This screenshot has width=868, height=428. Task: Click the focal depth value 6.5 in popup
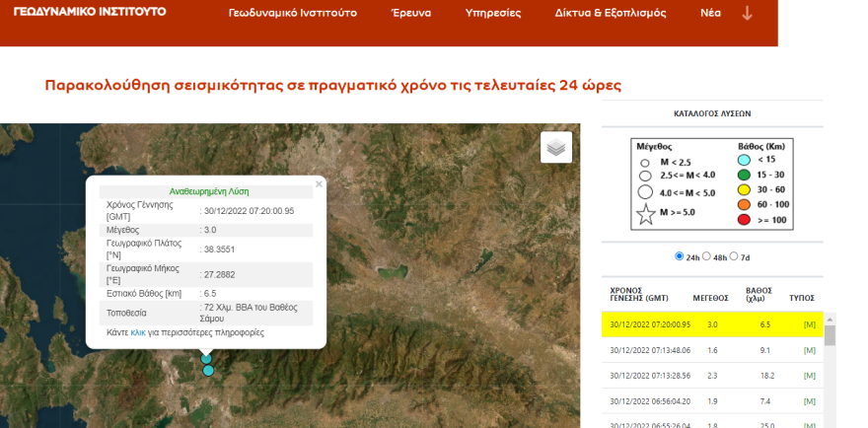click(x=208, y=294)
